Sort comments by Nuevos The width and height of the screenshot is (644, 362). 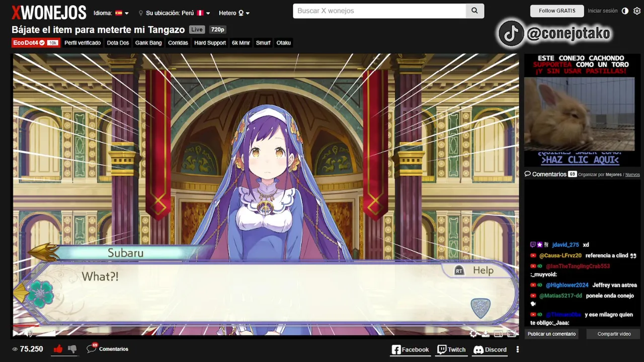[x=632, y=174]
